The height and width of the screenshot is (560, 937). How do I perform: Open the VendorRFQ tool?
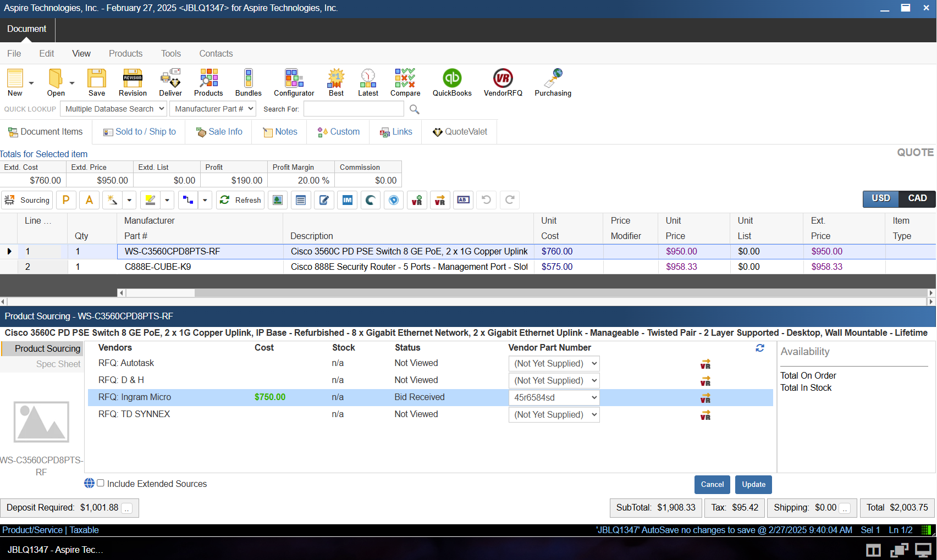(503, 82)
